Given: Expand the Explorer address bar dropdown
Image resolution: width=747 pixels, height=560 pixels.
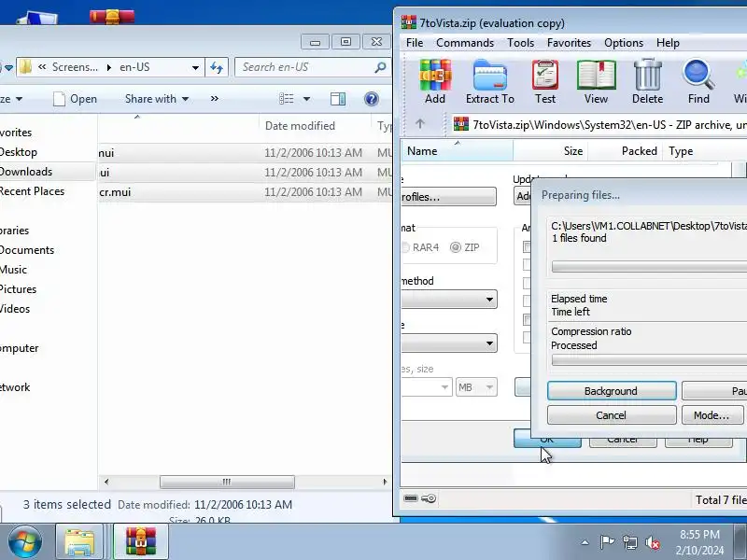Looking at the screenshot, I should 195,67.
